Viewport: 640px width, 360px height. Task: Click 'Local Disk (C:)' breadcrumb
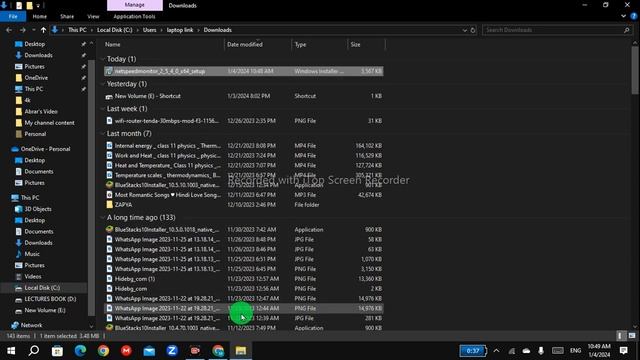tap(114, 30)
